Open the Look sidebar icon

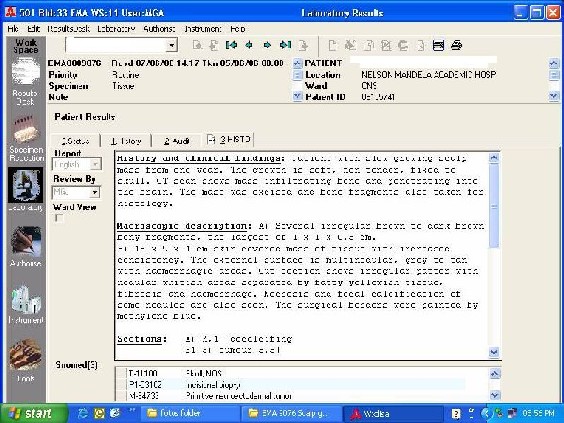[x=26, y=356]
